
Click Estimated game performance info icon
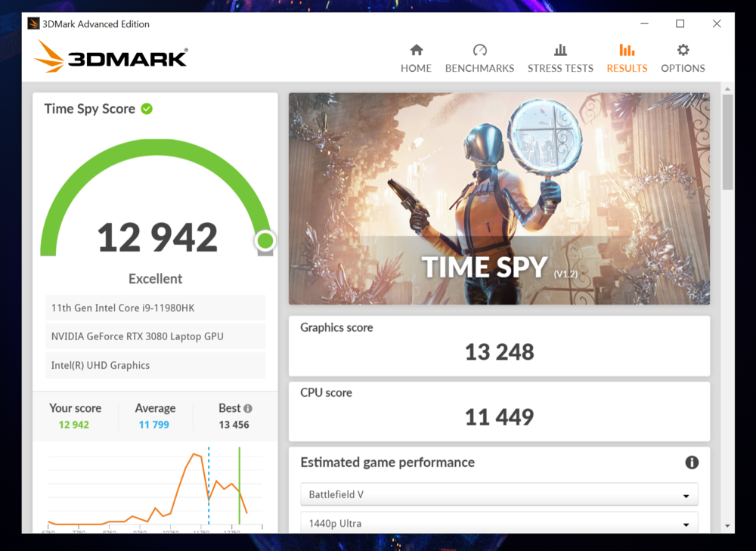tap(691, 463)
